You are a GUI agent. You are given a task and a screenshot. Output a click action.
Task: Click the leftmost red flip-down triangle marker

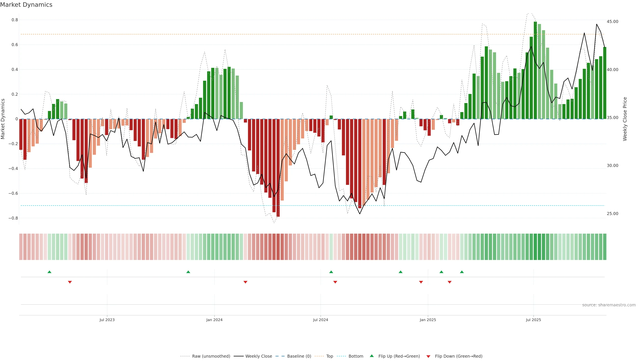[x=70, y=282]
